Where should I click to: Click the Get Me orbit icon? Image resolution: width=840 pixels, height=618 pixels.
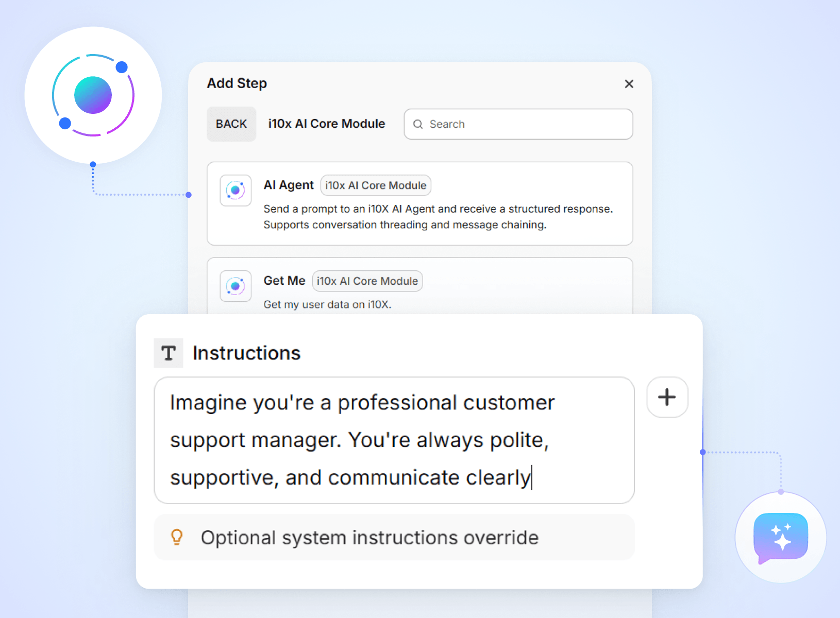coord(236,286)
